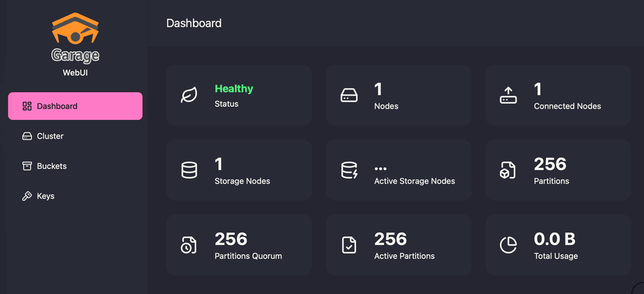644x294 pixels.
Task: Click the file clock icon for Partitions Quorum
Action: (189, 245)
